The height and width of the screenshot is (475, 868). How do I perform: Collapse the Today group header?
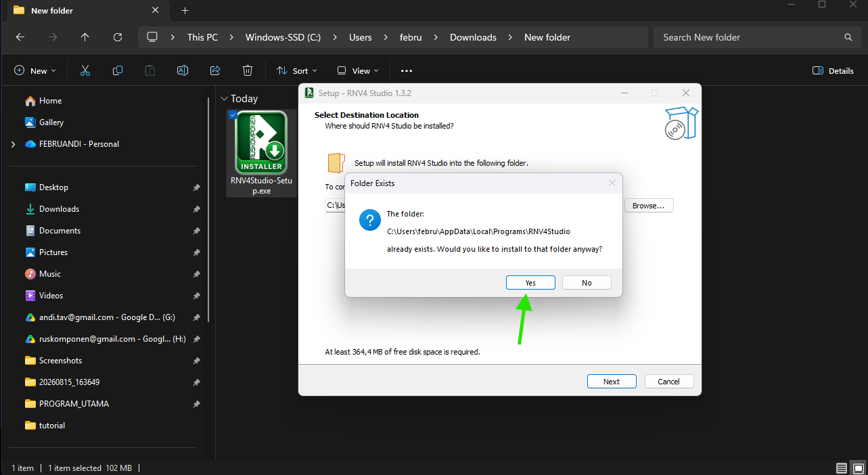coord(225,99)
